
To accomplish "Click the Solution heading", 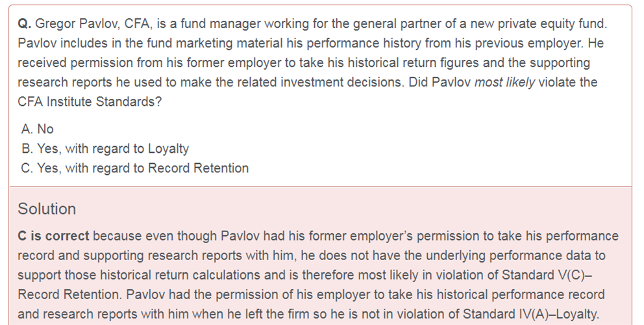I will [x=47, y=209].
